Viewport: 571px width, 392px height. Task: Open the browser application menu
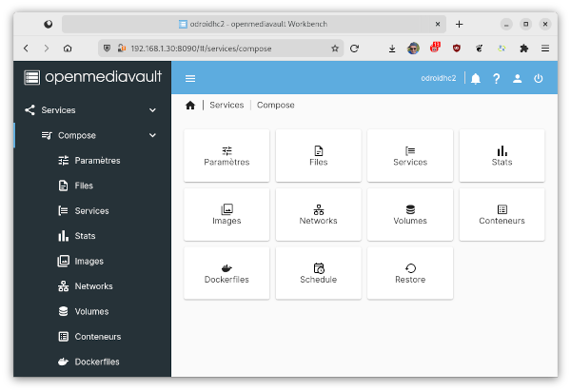pos(544,48)
